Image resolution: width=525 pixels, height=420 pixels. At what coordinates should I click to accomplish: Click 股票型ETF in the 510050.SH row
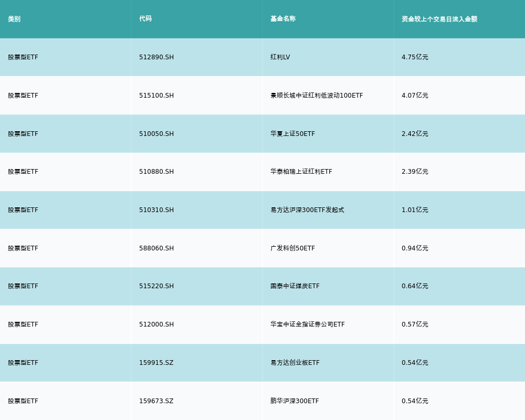tap(23, 134)
